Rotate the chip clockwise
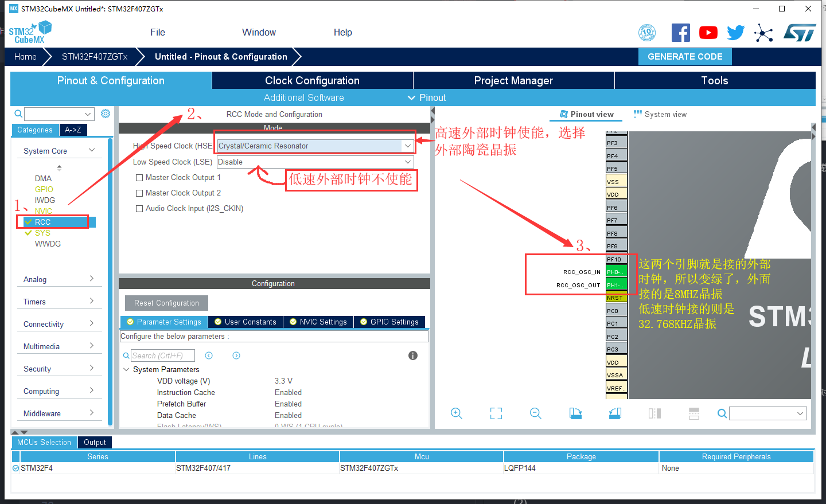This screenshot has width=826, height=504. [x=575, y=413]
